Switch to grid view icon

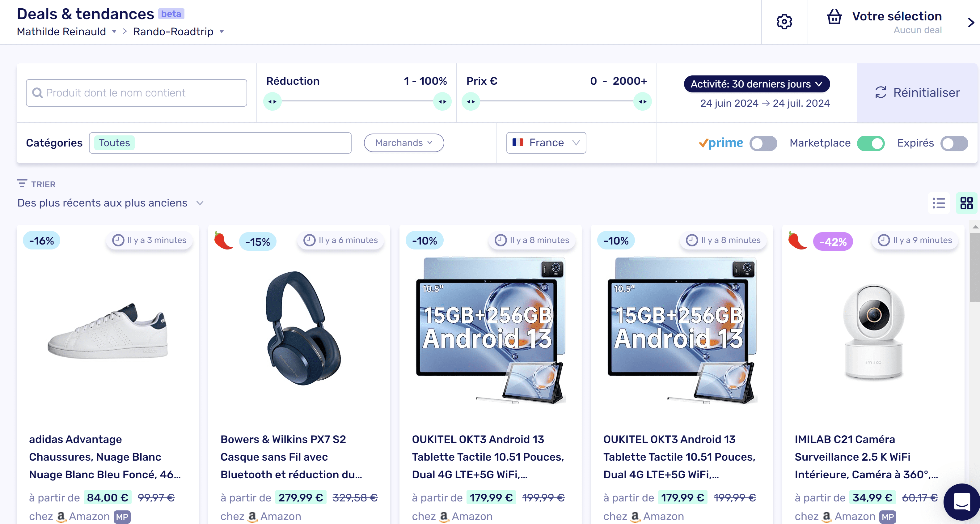coord(966,203)
